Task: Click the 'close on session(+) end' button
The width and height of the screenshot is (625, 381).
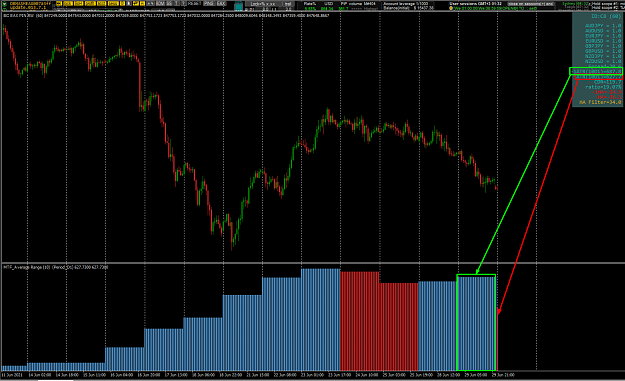Action: coord(531,4)
